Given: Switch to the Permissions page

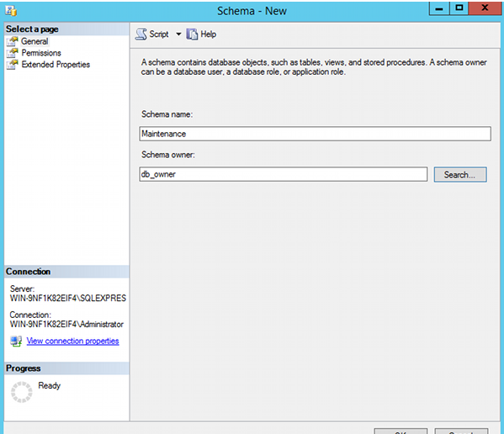Looking at the screenshot, I should [x=41, y=53].
